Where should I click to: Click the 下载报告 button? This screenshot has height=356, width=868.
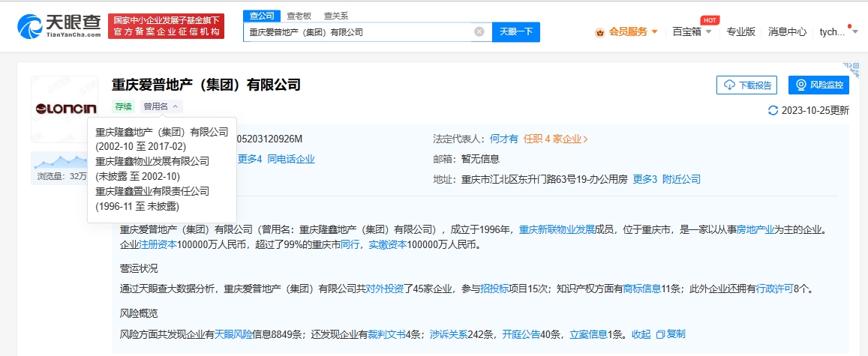coord(746,85)
